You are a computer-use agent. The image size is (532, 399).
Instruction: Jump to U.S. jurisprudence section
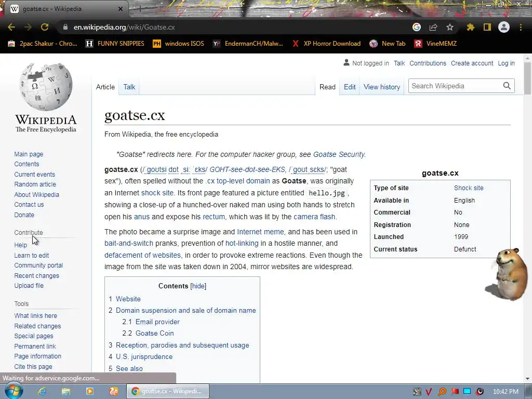click(x=144, y=356)
